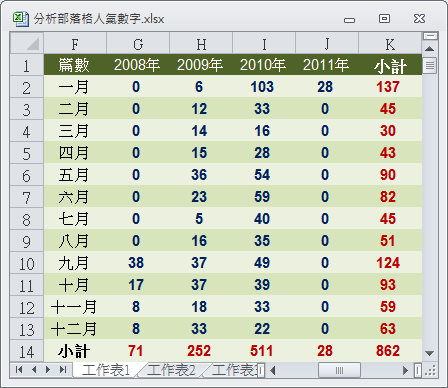Click the tab-scrollbar divider handle
The image size is (448, 388).
tap(261, 370)
